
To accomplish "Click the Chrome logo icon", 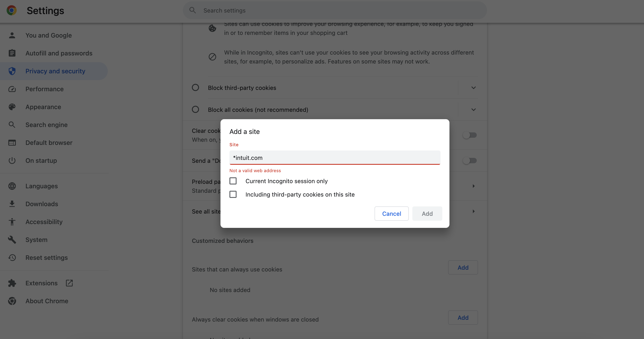I will 11,11.
